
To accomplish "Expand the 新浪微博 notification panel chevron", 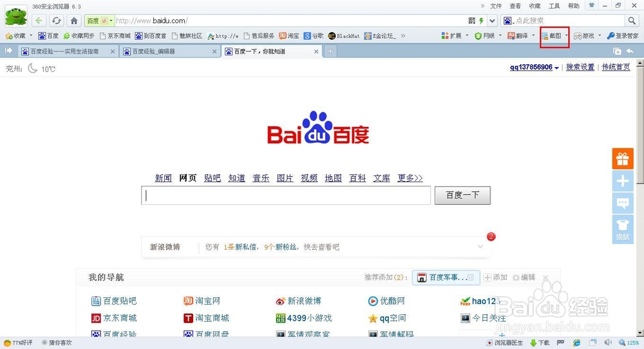I will 480,247.
